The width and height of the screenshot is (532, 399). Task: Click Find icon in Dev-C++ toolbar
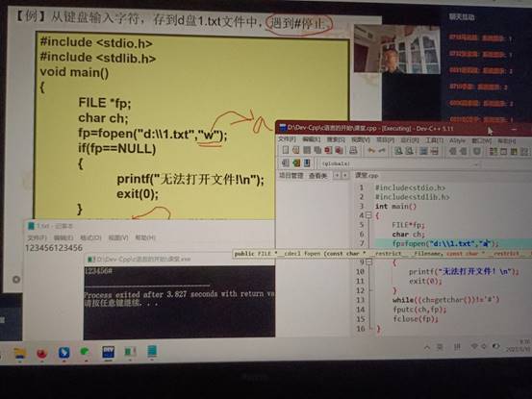398,151
